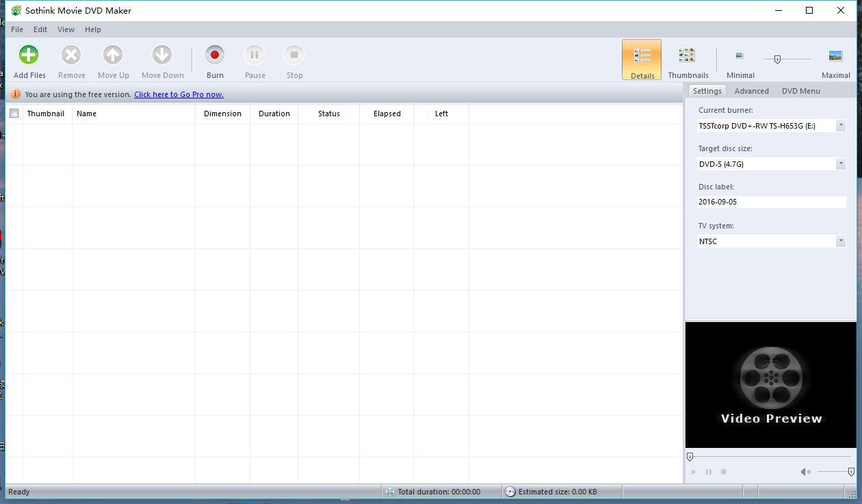Screen dimensions: 862x504
Task: Play the video preview
Action: coord(694,472)
